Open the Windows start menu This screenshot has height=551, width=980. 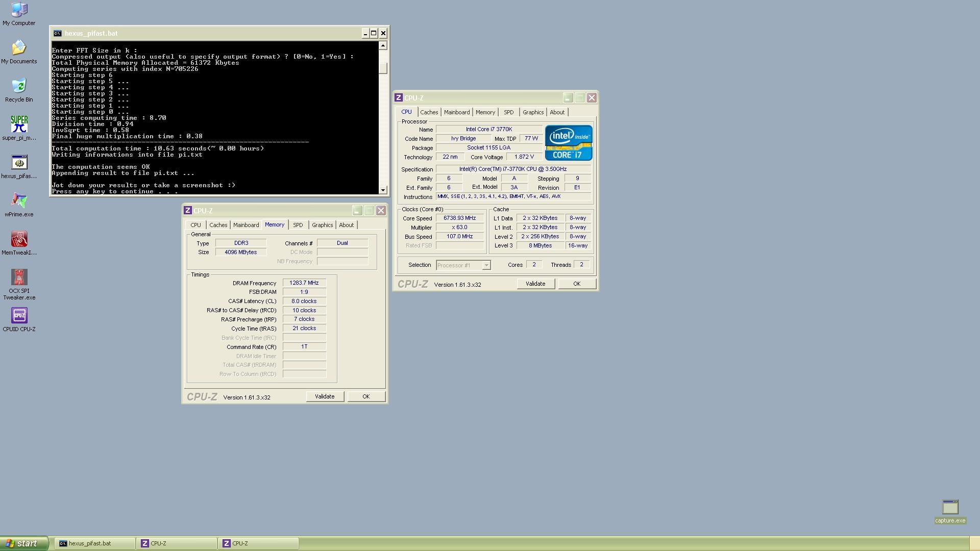(24, 543)
